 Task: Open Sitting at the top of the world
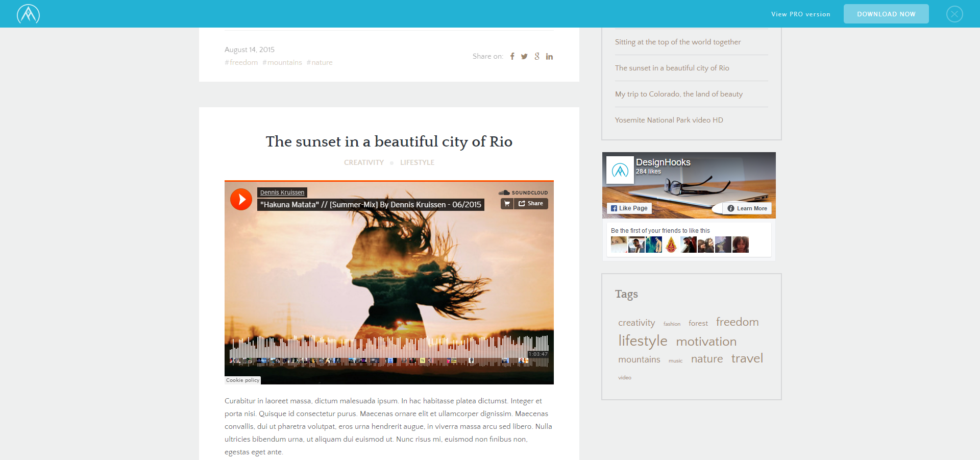678,42
